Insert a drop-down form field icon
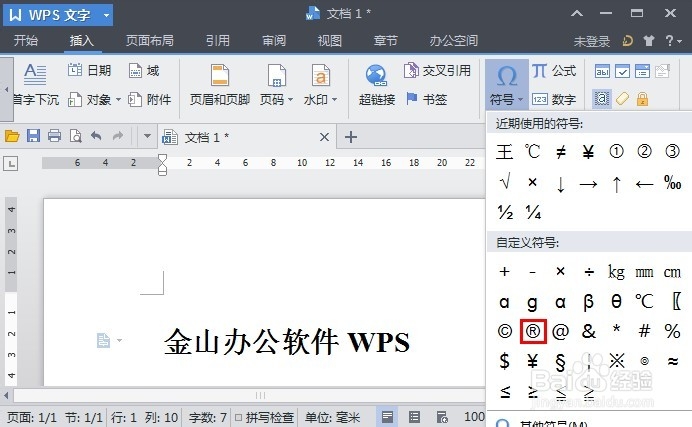The image size is (692, 427). [x=642, y=71]
